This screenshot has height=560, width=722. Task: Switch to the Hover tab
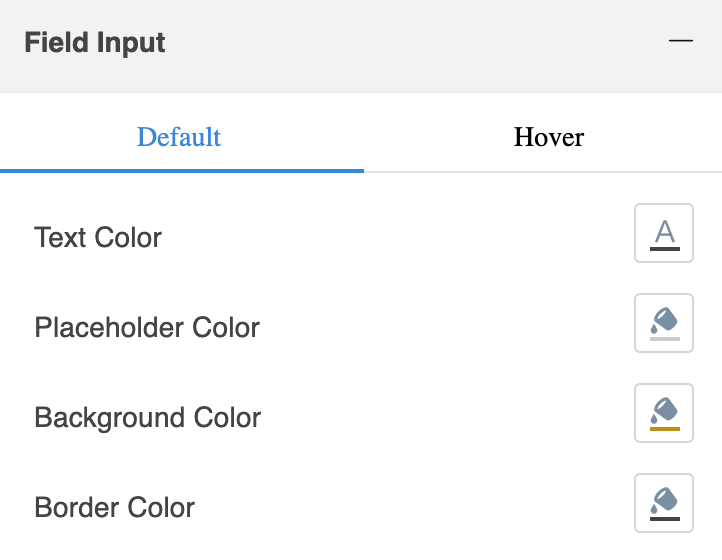(x=549, y=137)
